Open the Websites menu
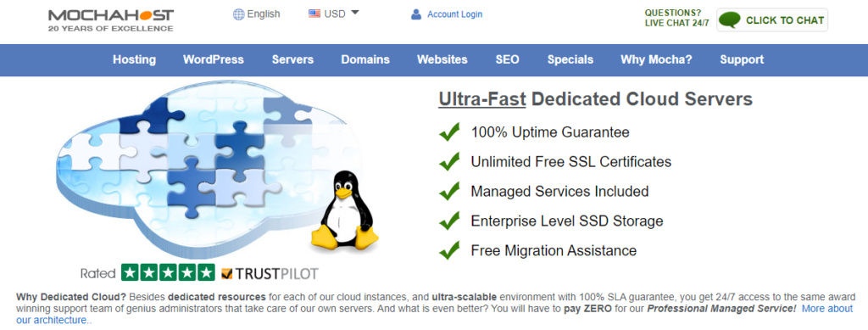The width and height of the screenshot is (868, 330). pos(442,59)
